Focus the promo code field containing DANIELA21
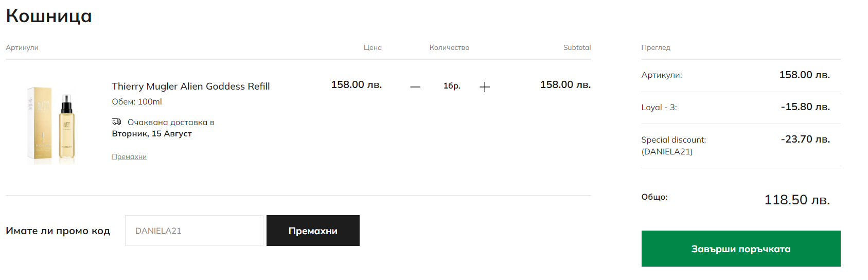The width and height of the screenshot is (868, 280). click(194, 231)
